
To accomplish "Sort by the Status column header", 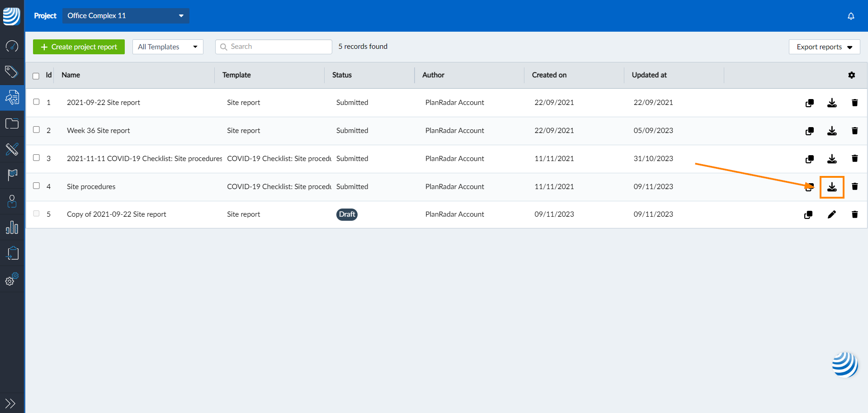I will point(342,75).
